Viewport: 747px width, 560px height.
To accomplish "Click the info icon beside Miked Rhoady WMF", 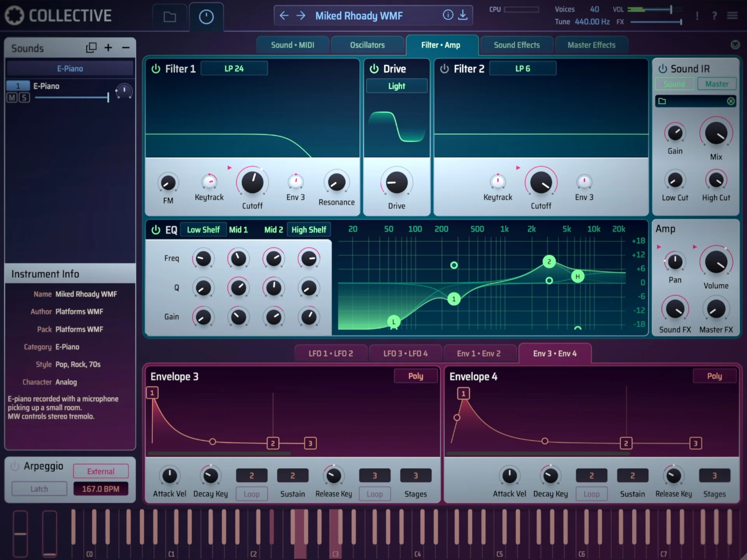I will tap(447, 15).
